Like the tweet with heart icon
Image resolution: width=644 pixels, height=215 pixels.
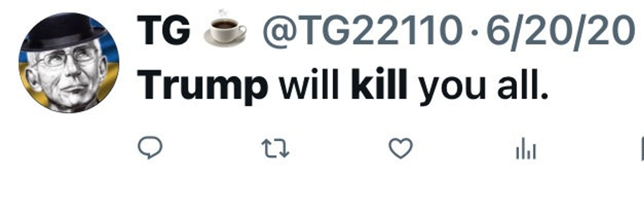click(x=401, y=148)
